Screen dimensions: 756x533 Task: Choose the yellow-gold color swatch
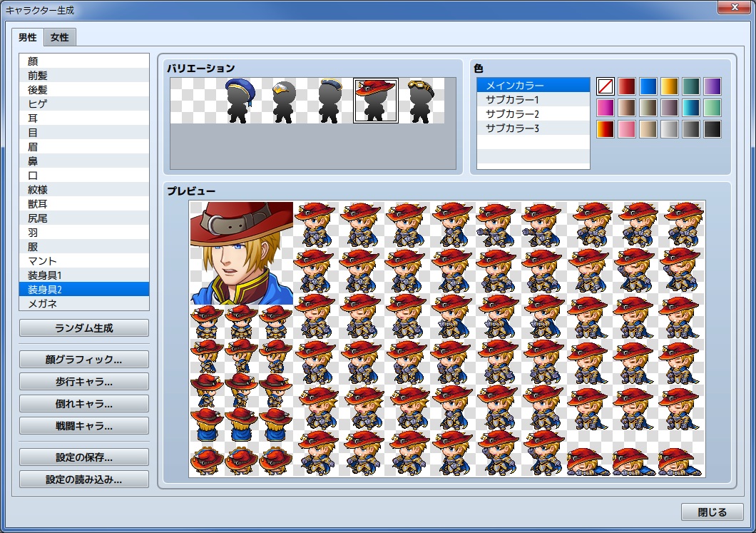click(669, 86)
